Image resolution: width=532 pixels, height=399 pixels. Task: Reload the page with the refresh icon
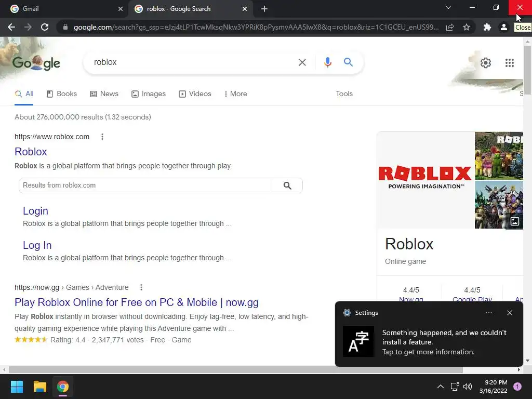pos(45,27)
